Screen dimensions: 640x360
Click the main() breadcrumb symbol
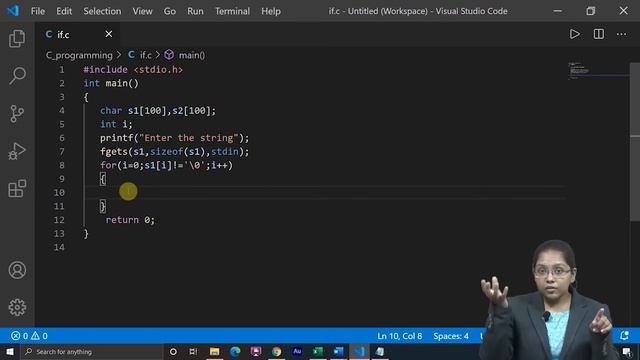point(184,55)
